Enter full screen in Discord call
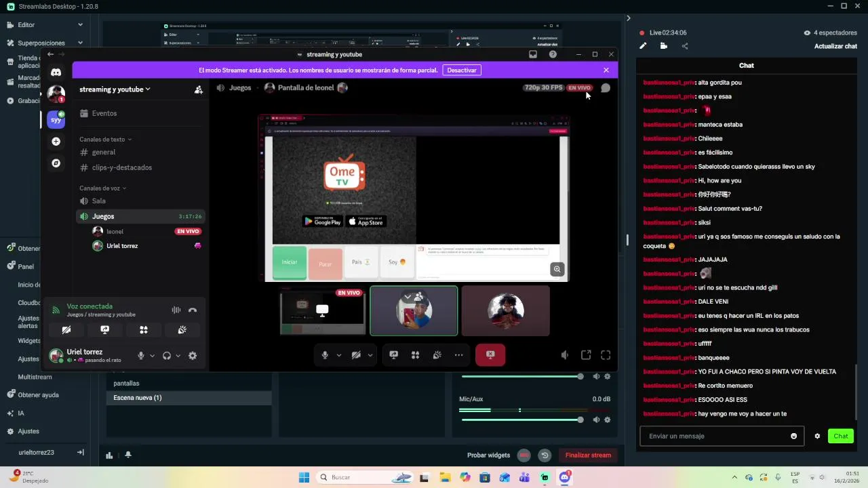The image size is (868, 488). click(606, 355)
